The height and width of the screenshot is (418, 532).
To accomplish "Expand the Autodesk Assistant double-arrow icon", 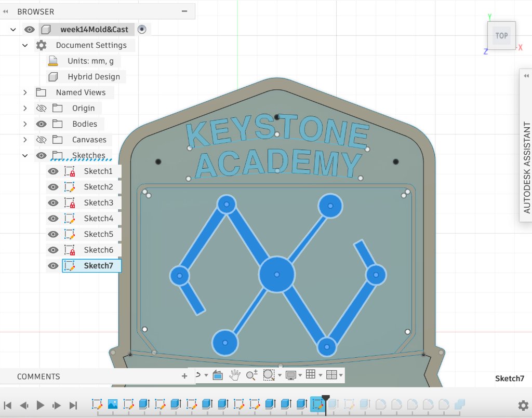I will point(526,76).
